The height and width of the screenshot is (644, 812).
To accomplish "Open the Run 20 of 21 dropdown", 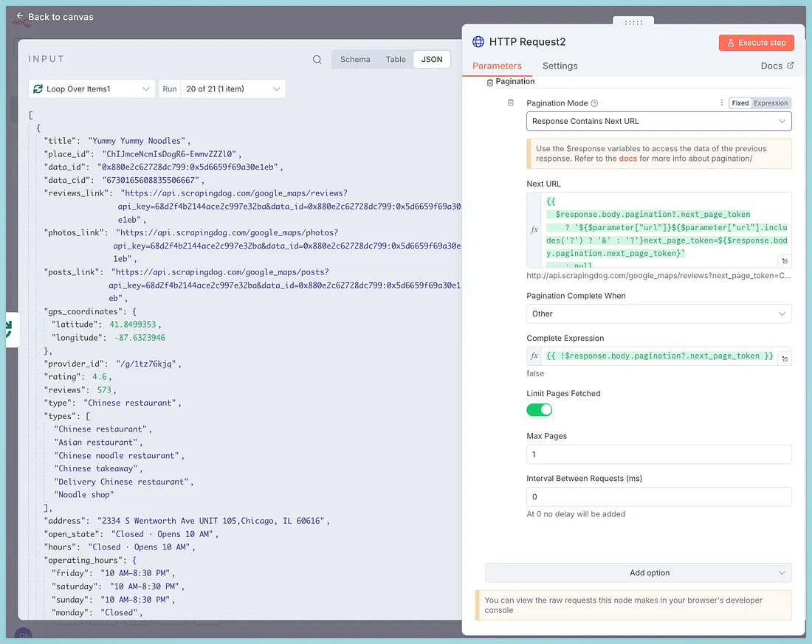I will pyautogui.click(x=232, y=89).
